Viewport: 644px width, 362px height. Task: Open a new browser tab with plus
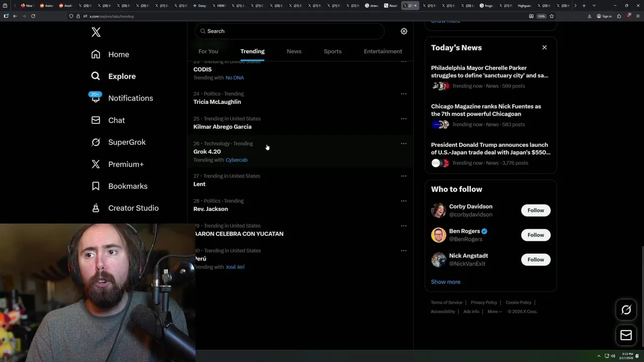click(584, 6)
